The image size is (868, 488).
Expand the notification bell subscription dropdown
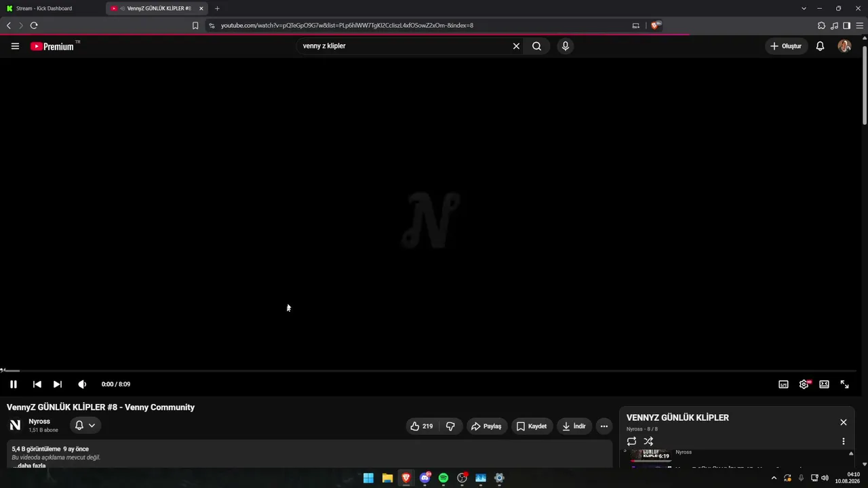pyautogui.click(x=85, y=426)
